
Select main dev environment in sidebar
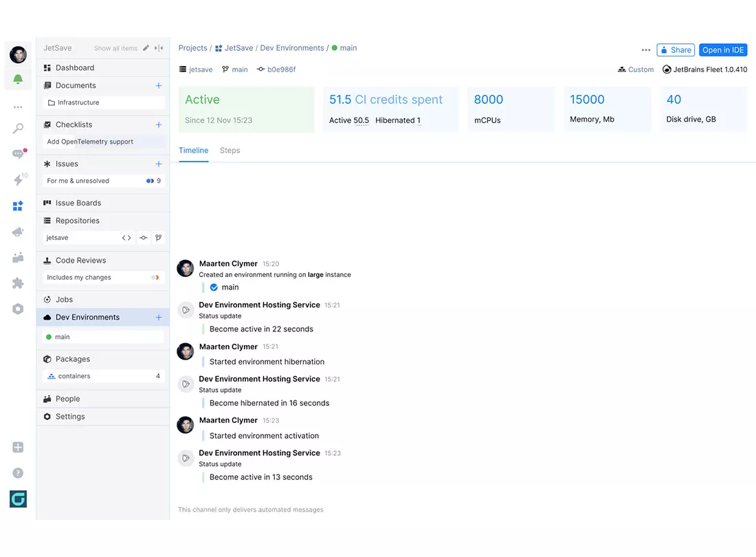(x=103, y=337)
